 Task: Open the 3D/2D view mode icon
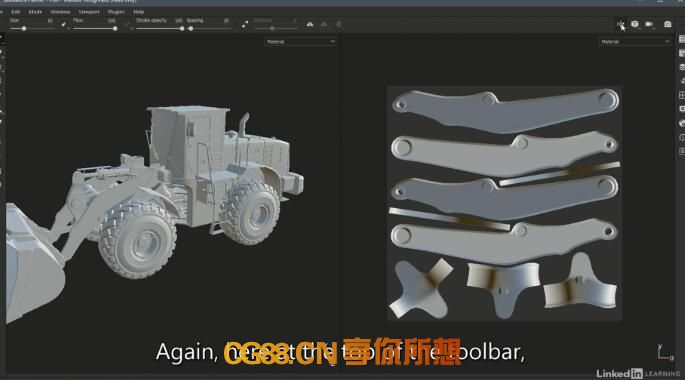(x=635, y=24)
